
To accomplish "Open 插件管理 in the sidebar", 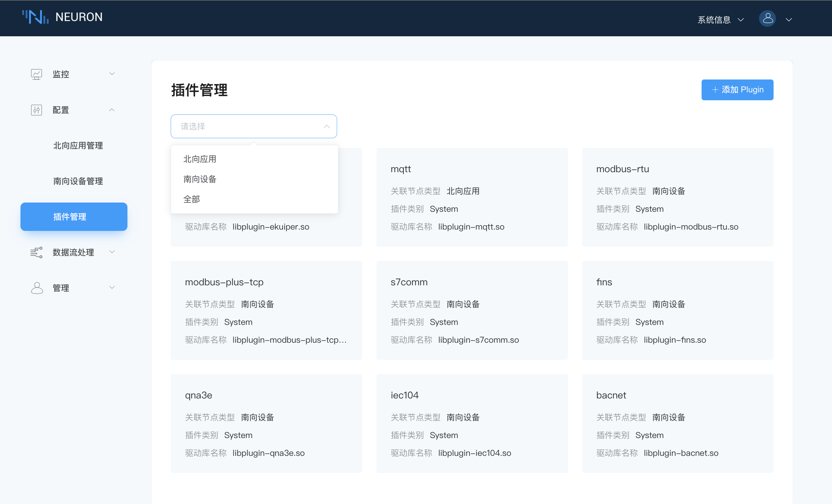I will tap(74, 217).
